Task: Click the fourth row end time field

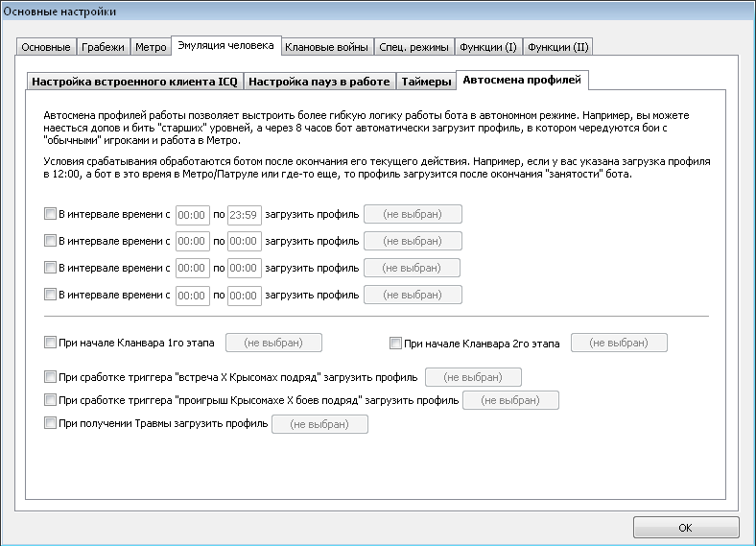Action: (245, 296)
